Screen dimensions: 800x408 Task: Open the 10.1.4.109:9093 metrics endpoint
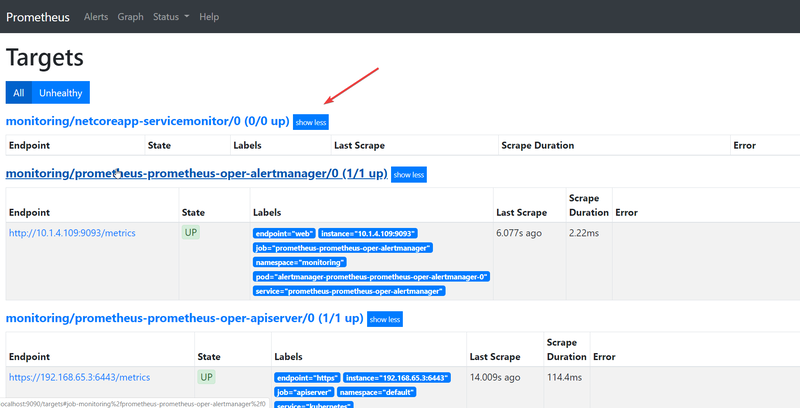tap(72, 233)
